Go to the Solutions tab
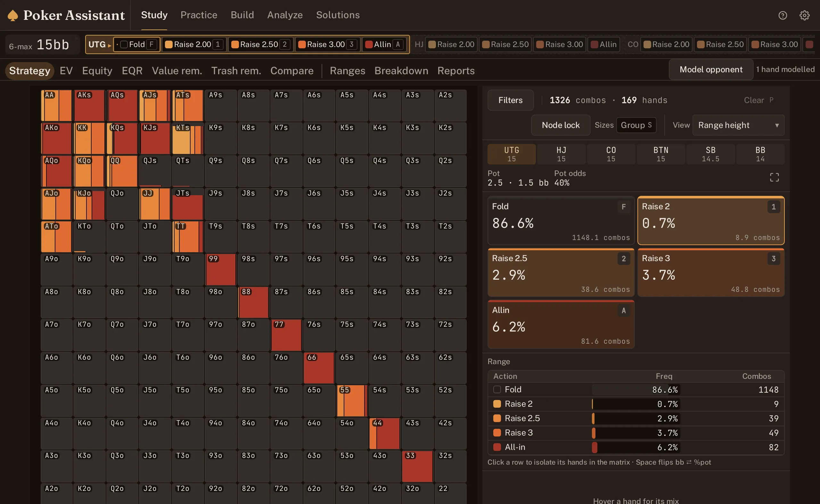This screenshot has width=820, height=504. [338, 15]
